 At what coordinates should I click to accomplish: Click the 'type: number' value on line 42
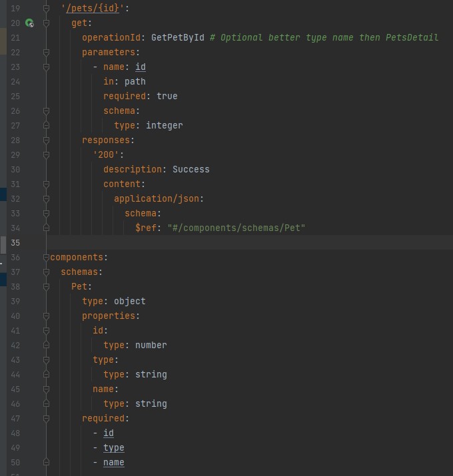(x=151, y=345)
